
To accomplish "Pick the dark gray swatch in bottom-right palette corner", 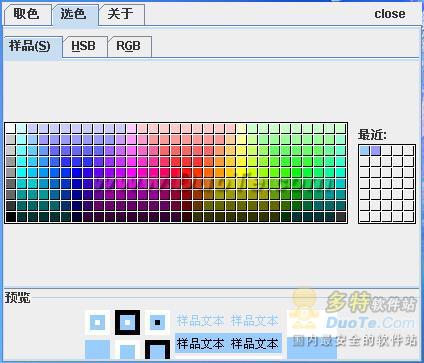I will (340, 217).
